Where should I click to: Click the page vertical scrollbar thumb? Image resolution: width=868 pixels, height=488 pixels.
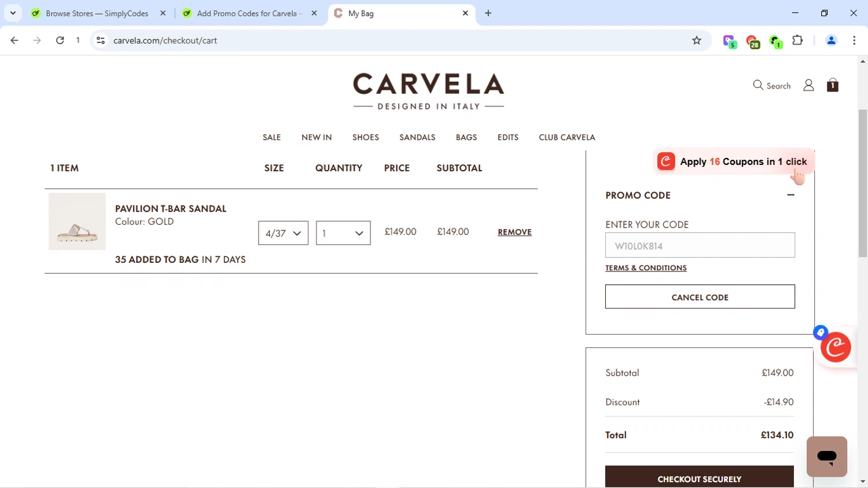863,183
